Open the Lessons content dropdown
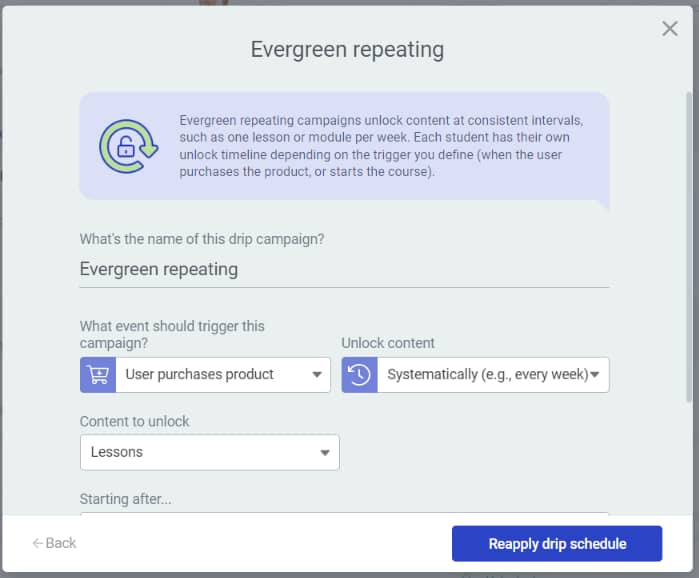The height and width of the screenshot is (578, 699). 210,452
